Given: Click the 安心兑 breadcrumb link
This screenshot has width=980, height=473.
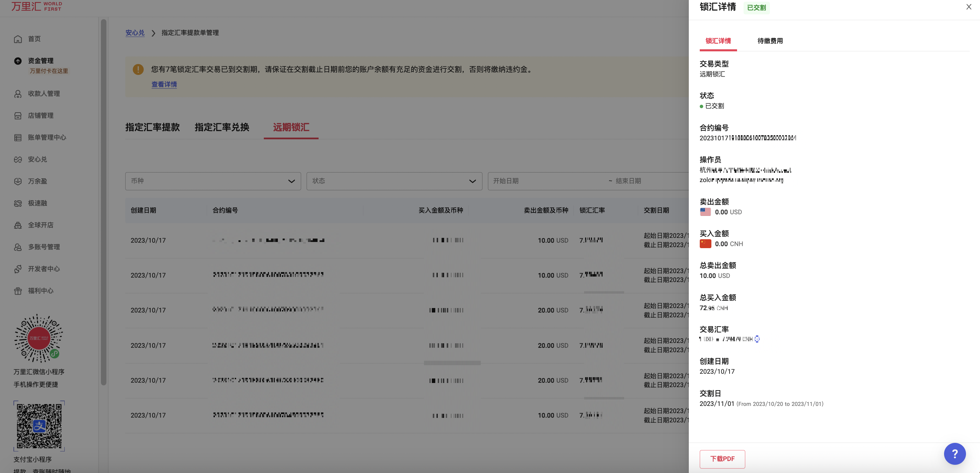Looking at the screenshot, I should (x=135, y=33).
